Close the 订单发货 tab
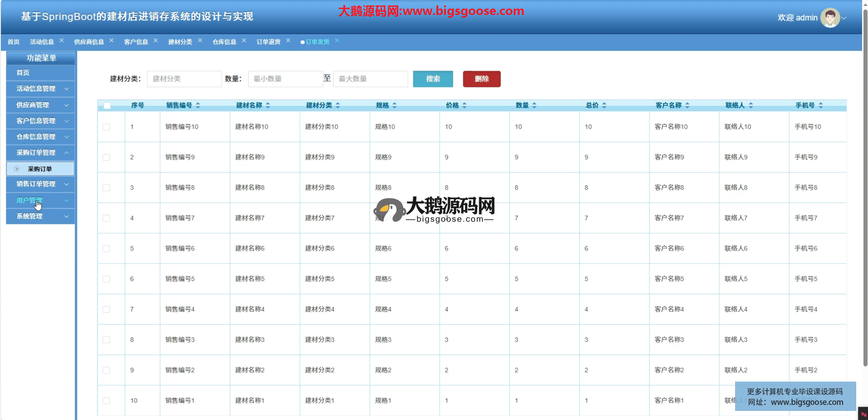Viewport: 868px width, 420px height. click(x=337, y=41)
